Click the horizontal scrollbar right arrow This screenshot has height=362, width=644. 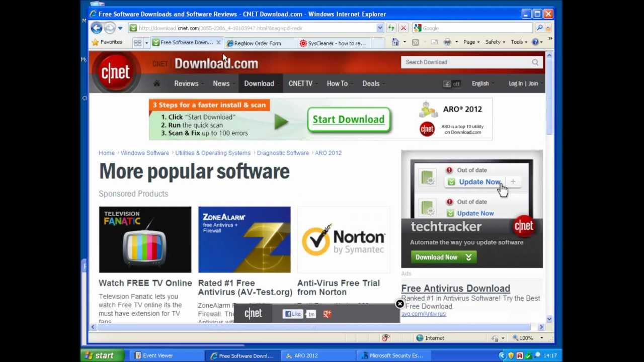[x=541, y=327]
